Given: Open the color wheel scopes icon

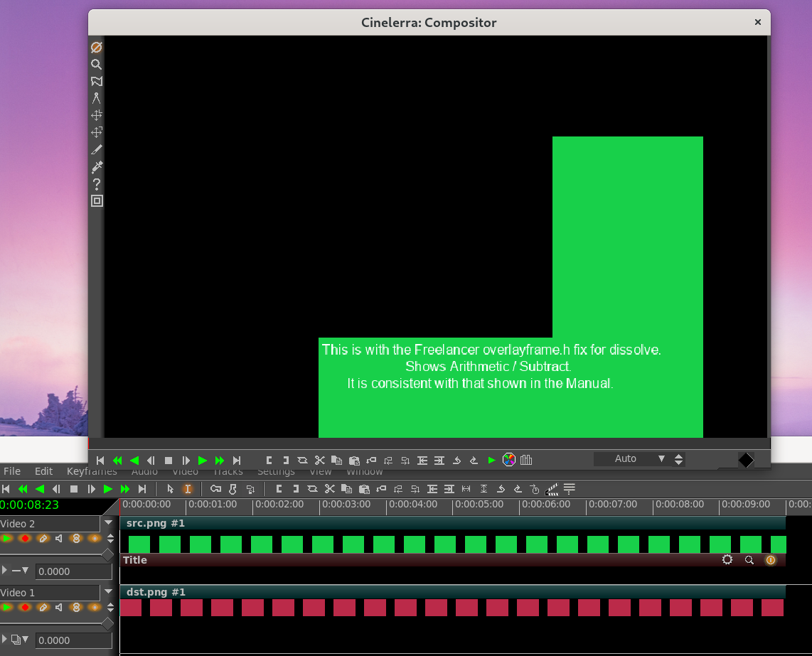Looking at the screenshot, I should (x=509, y=460).
